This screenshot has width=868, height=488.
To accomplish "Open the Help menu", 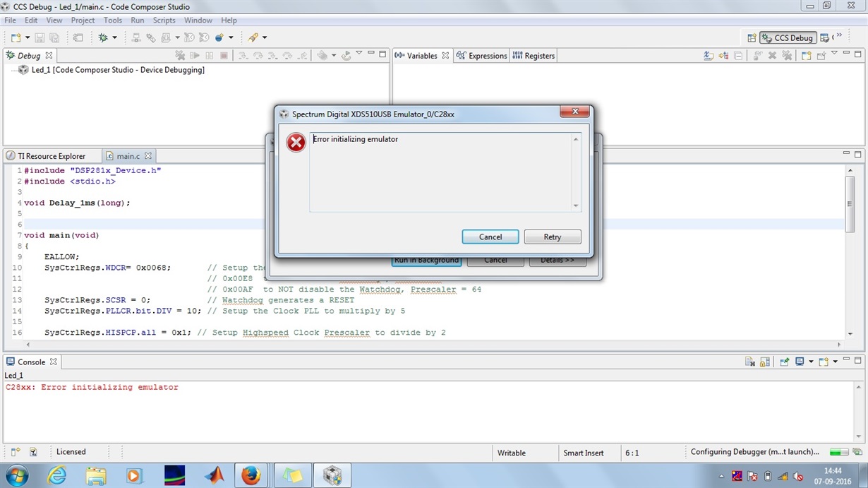I will point(229,20).
